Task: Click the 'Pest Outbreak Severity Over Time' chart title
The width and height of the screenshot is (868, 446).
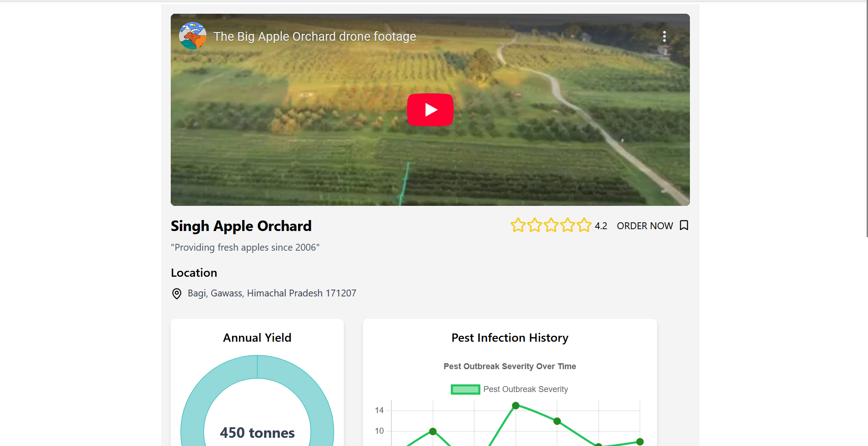Action: click(510, 366)
